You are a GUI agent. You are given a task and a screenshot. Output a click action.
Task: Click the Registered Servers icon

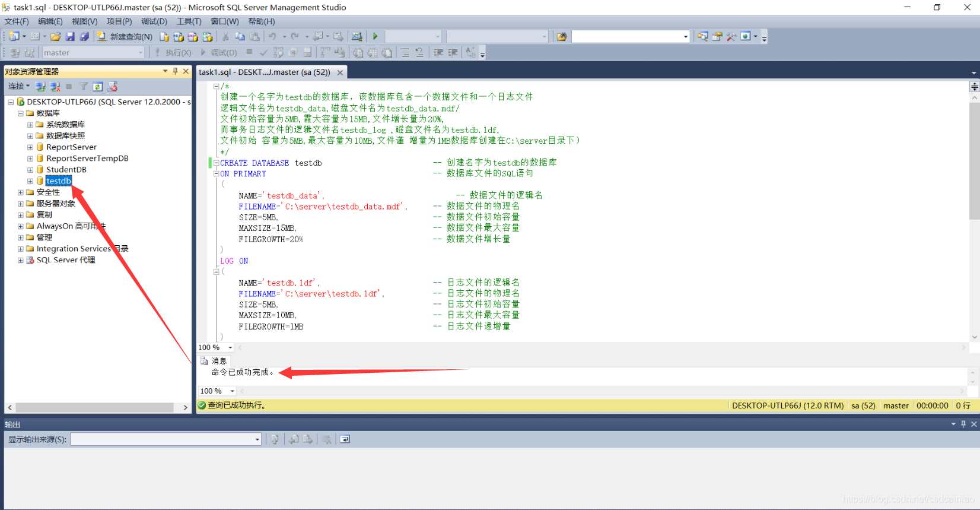[x=702, y=36]
